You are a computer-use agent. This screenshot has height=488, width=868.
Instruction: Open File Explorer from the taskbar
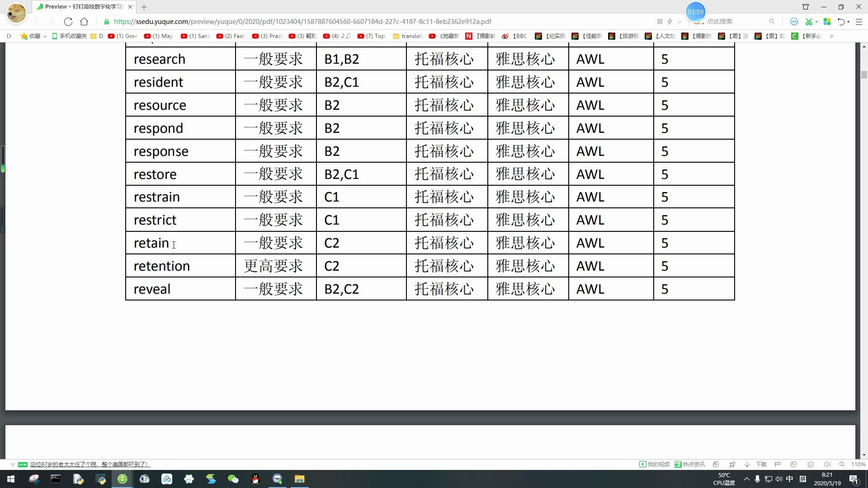[x=300, y=479]
